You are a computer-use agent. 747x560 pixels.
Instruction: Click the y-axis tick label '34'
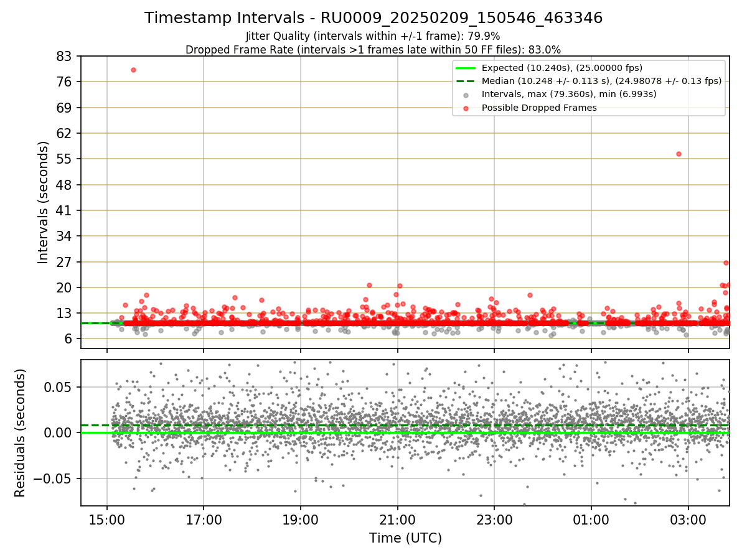click(x=65, y=236)
